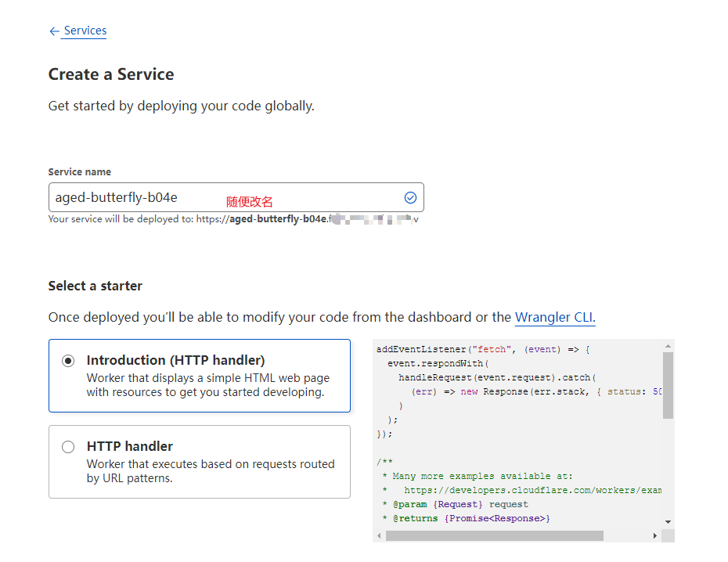The height and width of the screenshot is (562, 728).
Task: Select the Introduction (HTTP handler) radio button
Action: pos(69,361)
